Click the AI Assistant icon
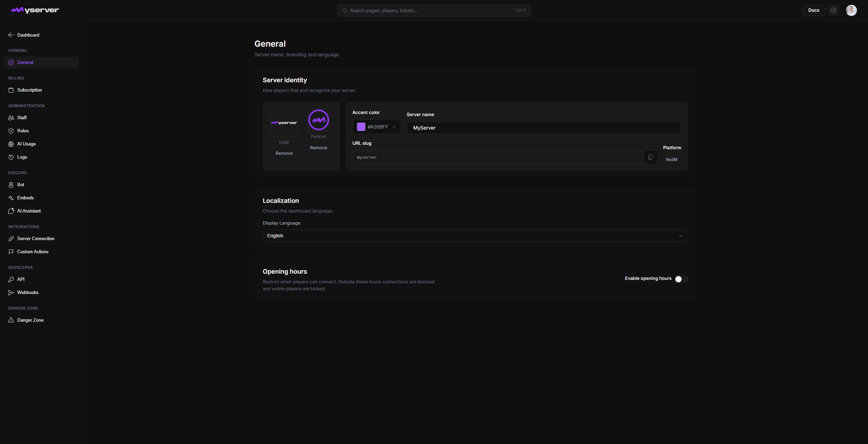This screenshot has width=868, height=444. (x=11, y=211)
